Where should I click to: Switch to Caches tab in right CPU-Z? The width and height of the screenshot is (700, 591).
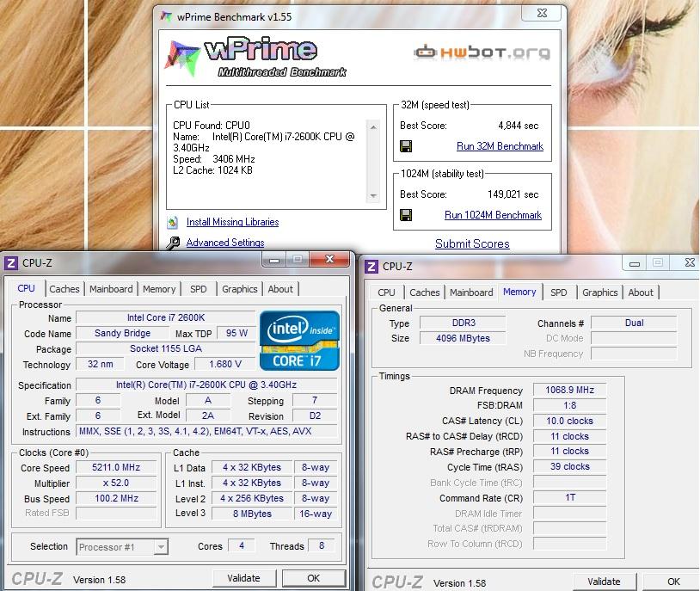point(425,292)
